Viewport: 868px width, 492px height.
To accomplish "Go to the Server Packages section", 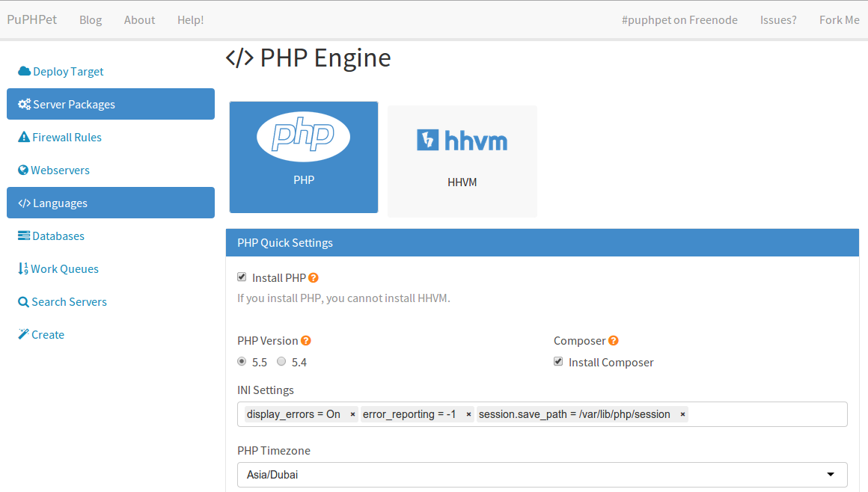I will (x=111, y=104).
